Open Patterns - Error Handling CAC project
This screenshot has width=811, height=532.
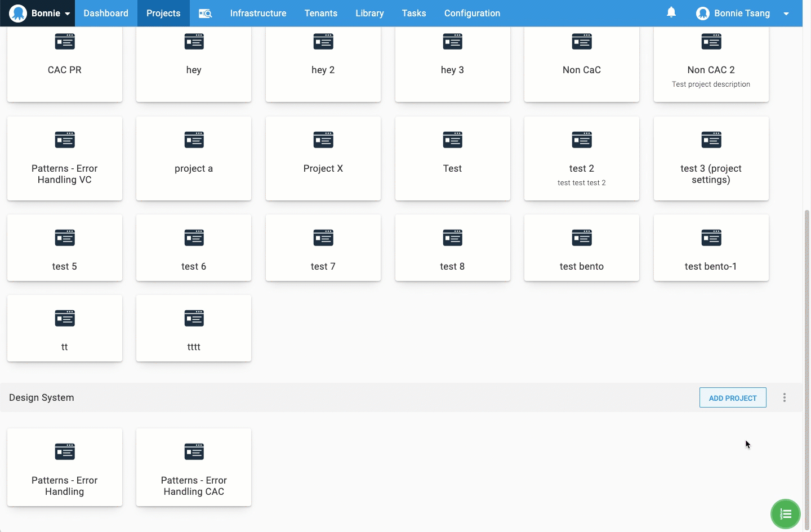pos(194,467)
